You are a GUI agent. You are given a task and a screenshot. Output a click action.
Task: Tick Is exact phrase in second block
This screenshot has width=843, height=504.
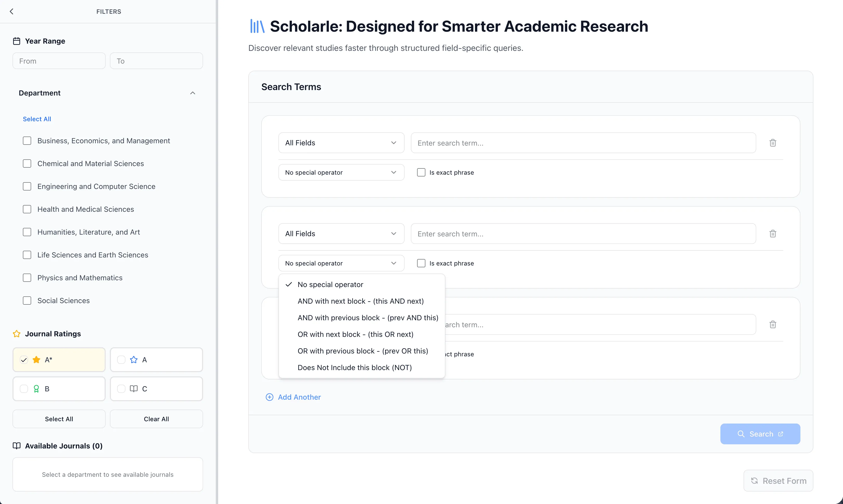point(421,263)
